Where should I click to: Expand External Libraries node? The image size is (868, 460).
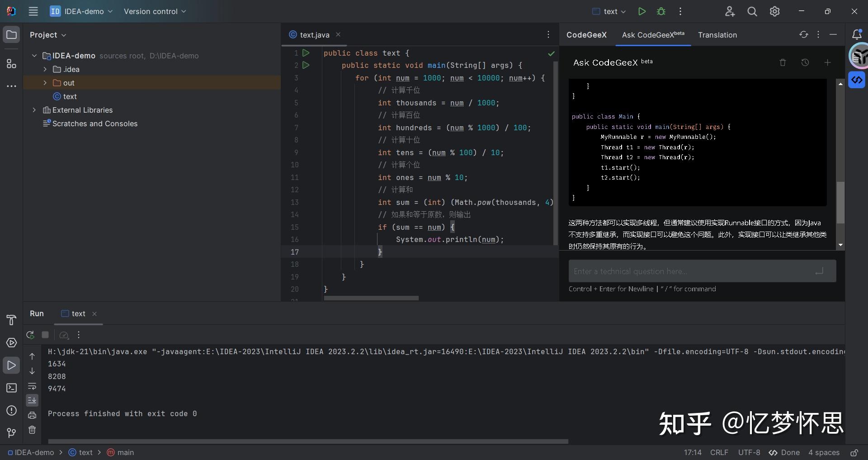(x=34, y=110)
